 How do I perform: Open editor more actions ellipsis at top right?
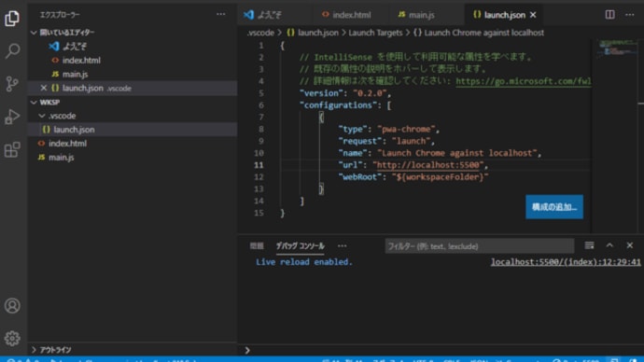(630, 15)
